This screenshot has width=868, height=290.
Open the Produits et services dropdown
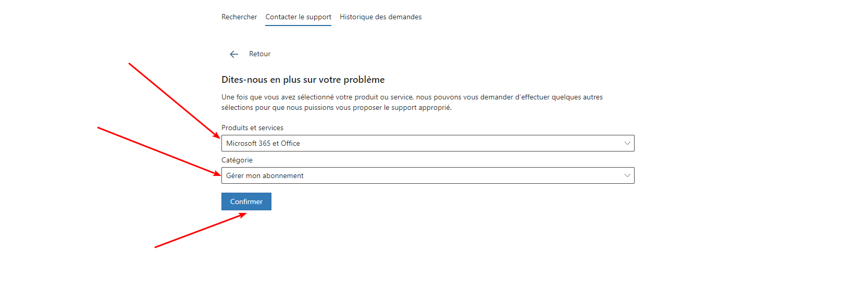pyautogui.click(x=428, y=143)
